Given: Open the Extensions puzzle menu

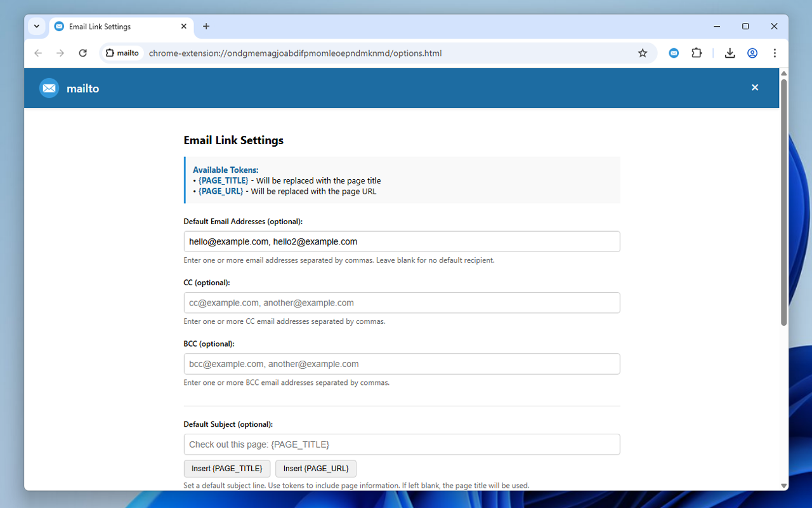Looking at the screenshot, I should tap(697, 53).
